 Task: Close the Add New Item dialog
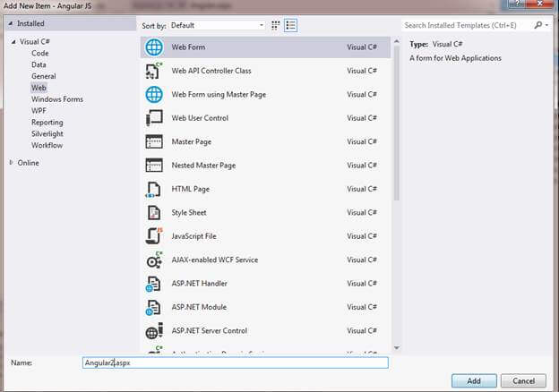tap(541, 4)
